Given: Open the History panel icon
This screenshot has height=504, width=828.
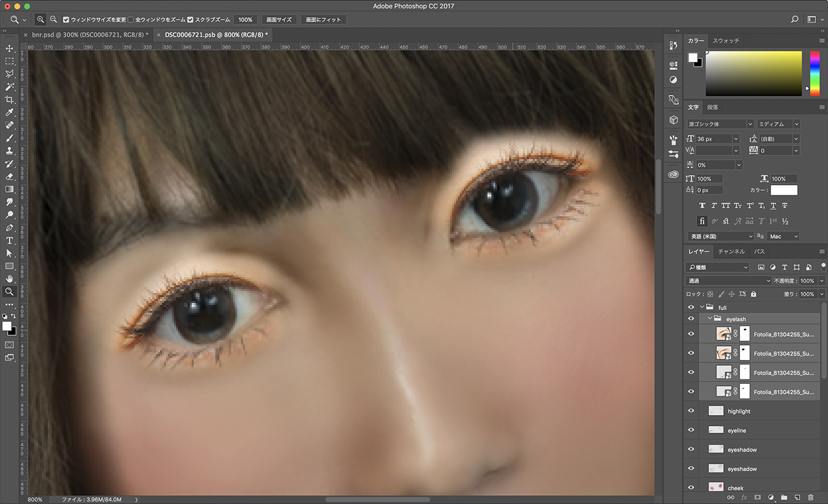Looking at the screenshot, I should (x=673, y=45).
